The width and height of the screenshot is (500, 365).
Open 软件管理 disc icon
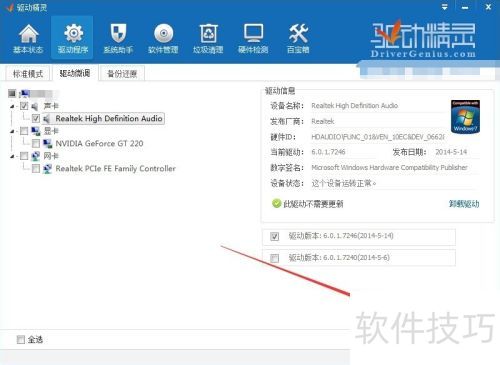tap(163, 39)
